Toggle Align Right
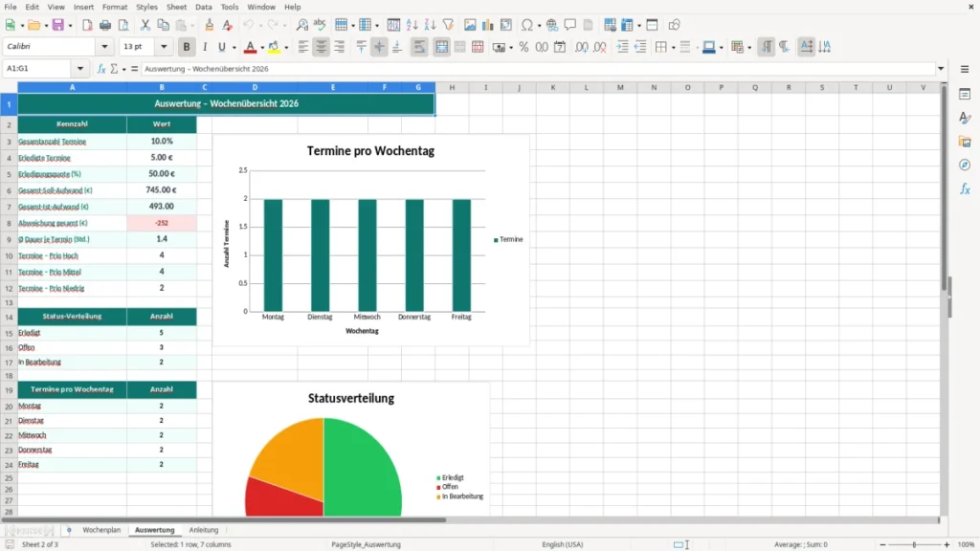 pos(340,47)
